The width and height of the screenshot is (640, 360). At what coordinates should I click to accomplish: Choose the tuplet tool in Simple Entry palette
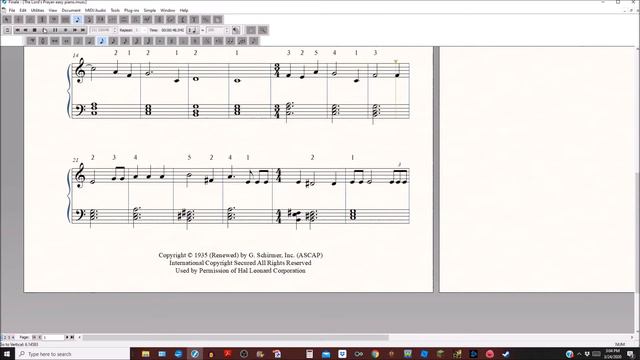242,41
